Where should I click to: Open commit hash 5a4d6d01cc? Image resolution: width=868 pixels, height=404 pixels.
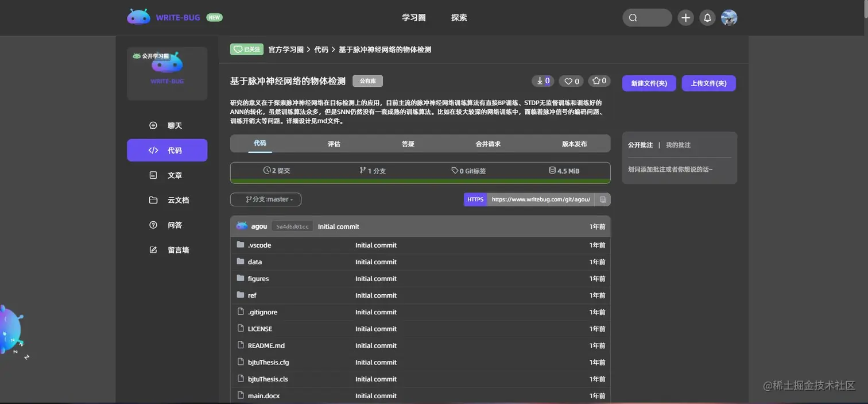click(292, 226)
